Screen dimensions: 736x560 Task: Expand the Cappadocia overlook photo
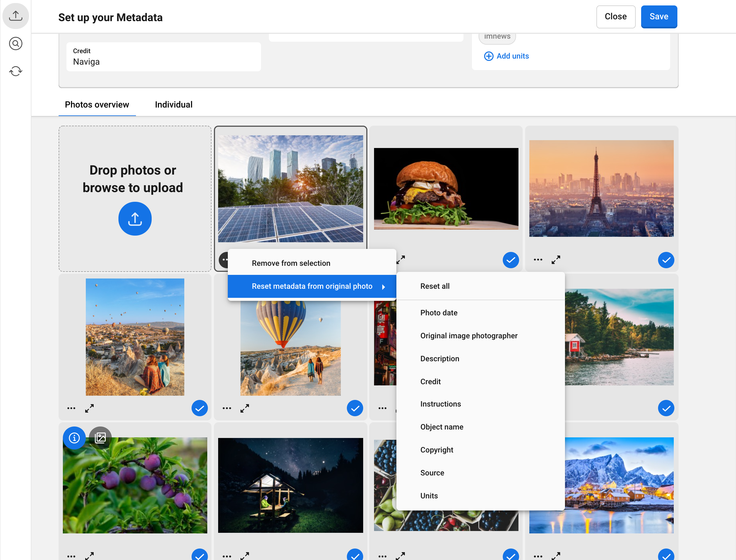point(89,408)
